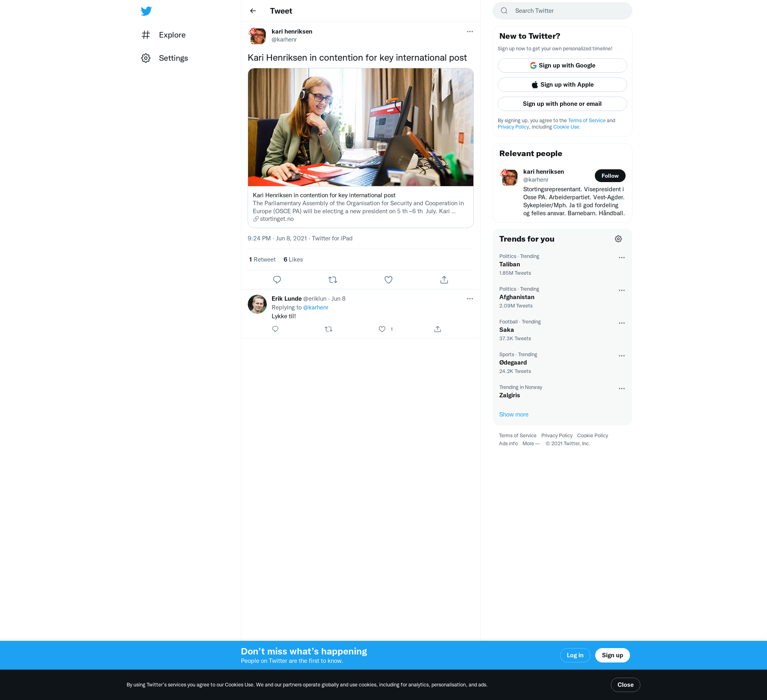Viewport: 767px width, 700px height.
Task: Show more trends
Action: pos(514,414)
